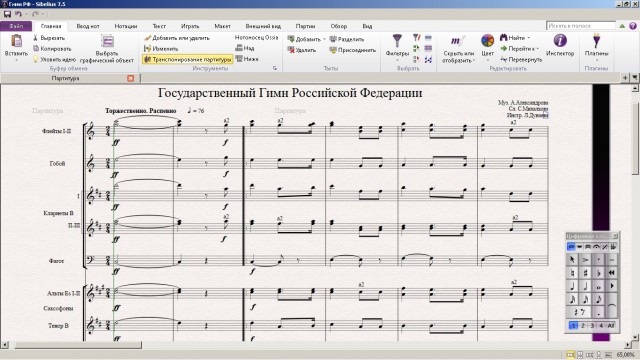Switch to the Текст ribbon tab
This screenshot has width=640, height=360.
(159, 26)
